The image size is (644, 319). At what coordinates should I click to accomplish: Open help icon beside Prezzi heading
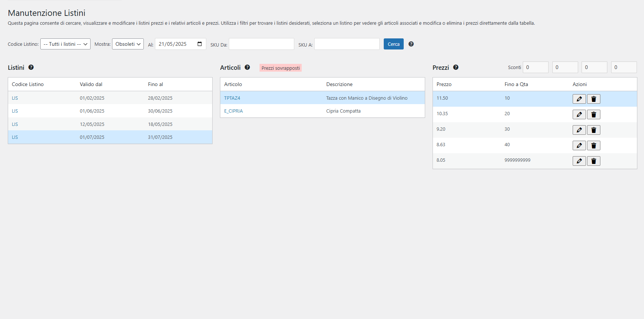[456, 67]
